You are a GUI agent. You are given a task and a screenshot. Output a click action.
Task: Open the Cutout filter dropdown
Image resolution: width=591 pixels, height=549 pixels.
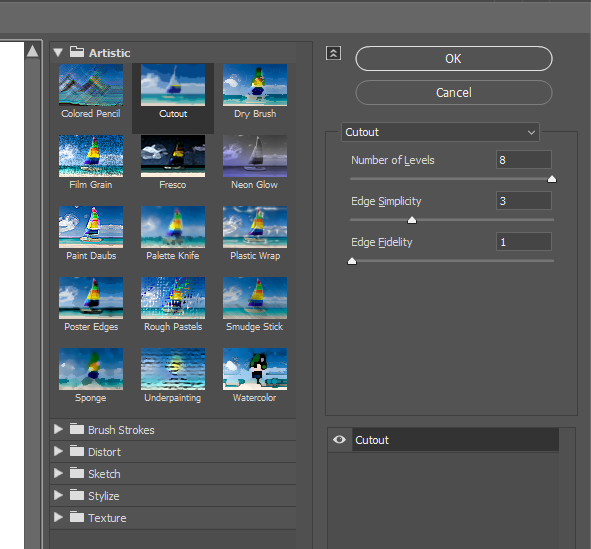coord(440,132)
